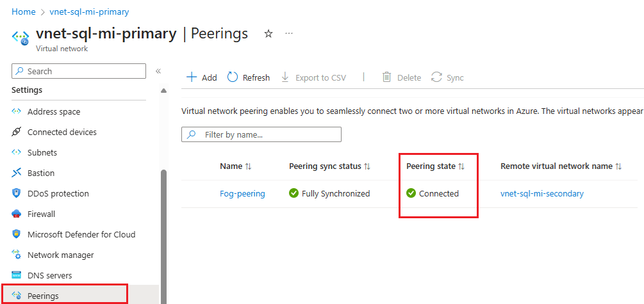Viewport: 644px width, 304px height.
Task: Sort by Peering state column
Action: tap(461, 166)
